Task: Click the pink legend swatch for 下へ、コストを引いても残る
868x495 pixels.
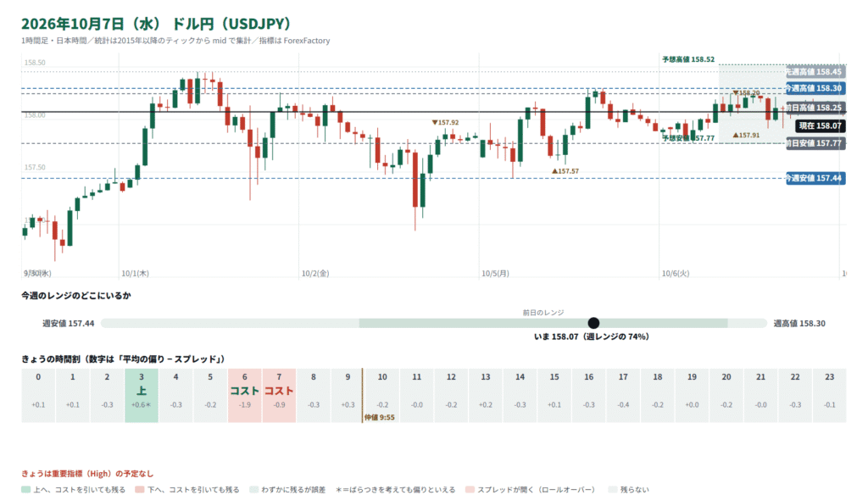Action: click(x=140, y=489)
